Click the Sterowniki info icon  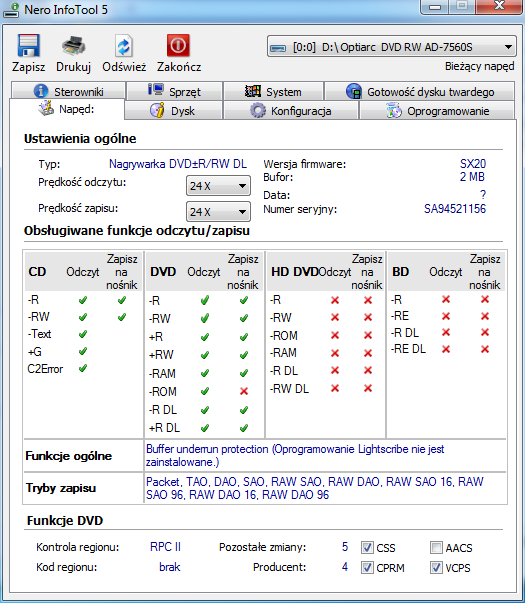coord(41,91)
